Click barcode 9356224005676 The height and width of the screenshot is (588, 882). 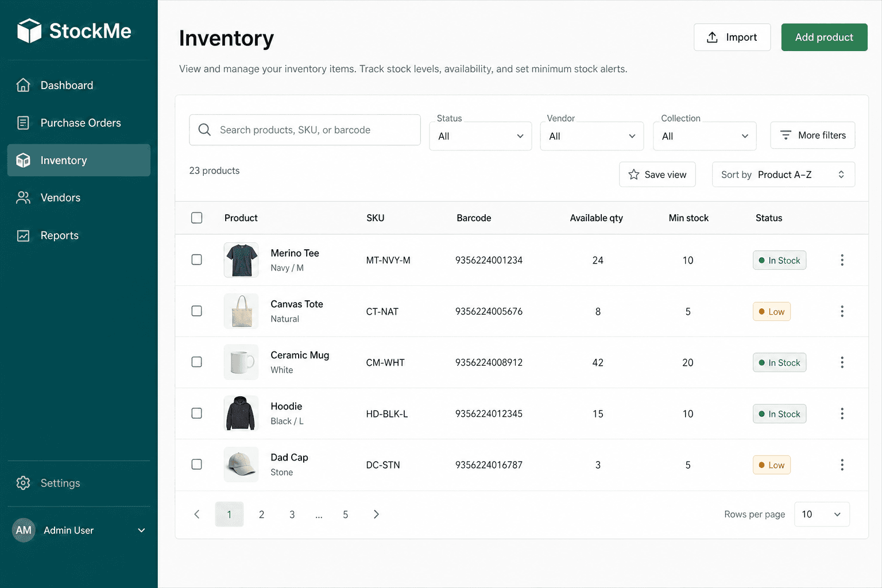[489, 311]
